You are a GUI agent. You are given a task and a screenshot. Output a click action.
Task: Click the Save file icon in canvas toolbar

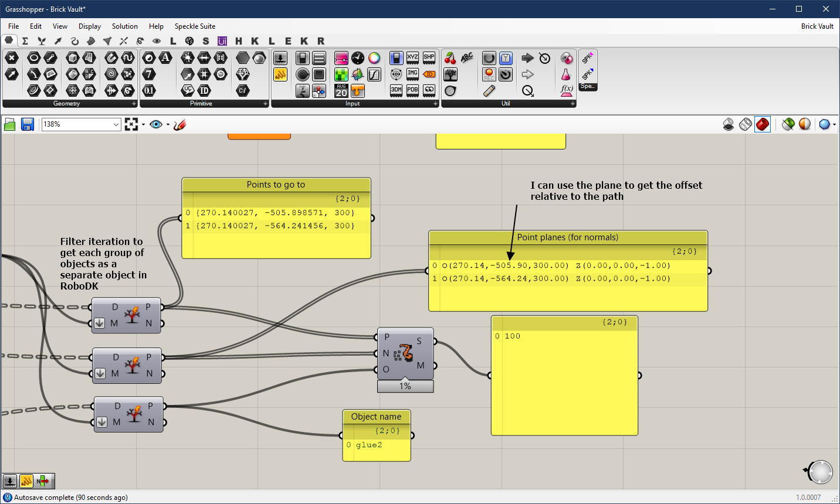[x=28, y=124]
